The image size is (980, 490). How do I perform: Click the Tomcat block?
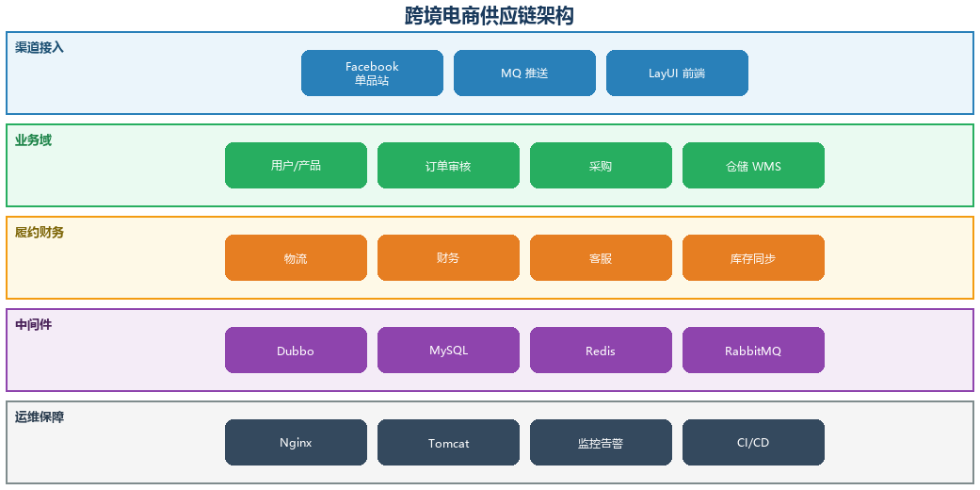448,443
